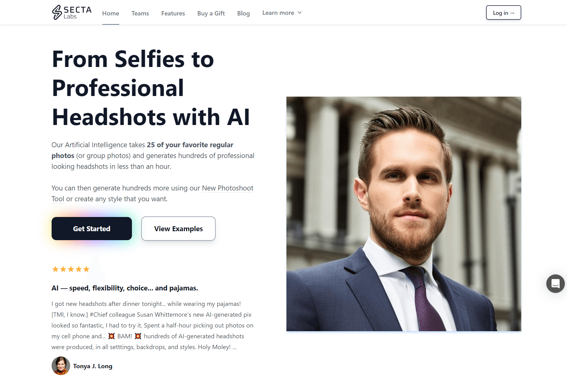Click the Secta Labs logo icon
The image size is (567, 392).
pos(57,12)
